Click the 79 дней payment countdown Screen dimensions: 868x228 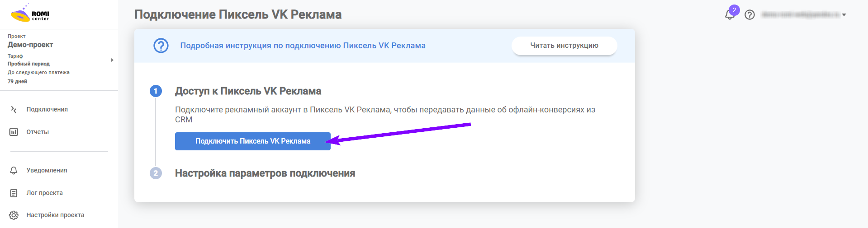coord(17,81)
